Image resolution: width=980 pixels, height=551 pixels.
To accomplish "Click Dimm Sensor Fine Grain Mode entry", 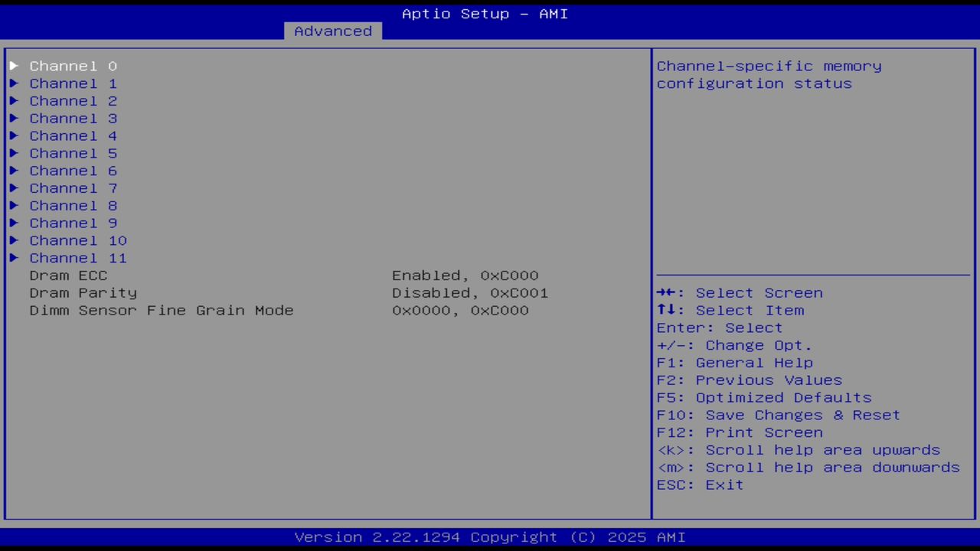I will [x=162, y=310].
